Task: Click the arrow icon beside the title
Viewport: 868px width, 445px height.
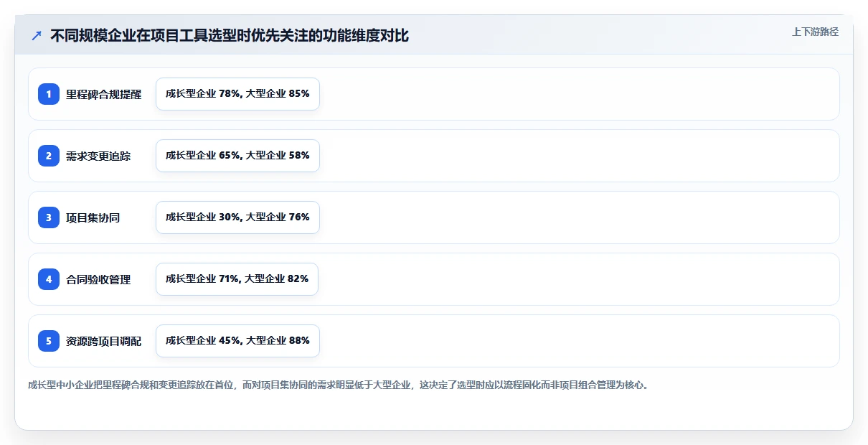Action: (x=37, y=35)
